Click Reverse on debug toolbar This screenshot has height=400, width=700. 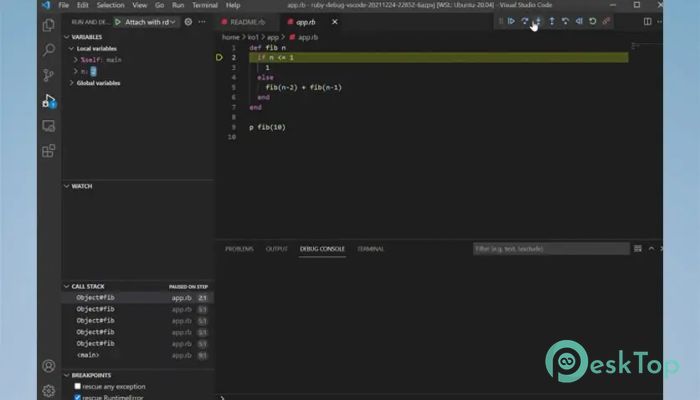[579, 21]
